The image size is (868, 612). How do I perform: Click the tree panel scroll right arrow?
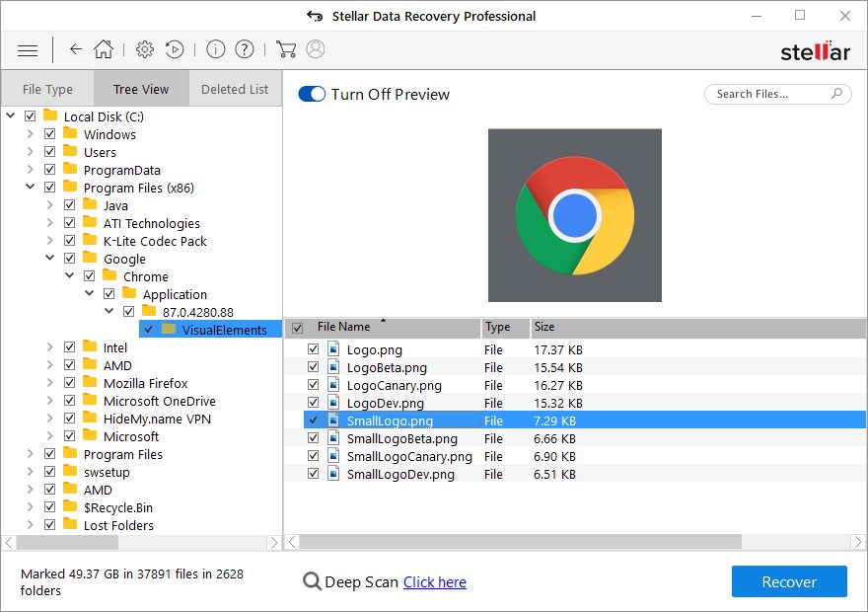click(274, 543)
